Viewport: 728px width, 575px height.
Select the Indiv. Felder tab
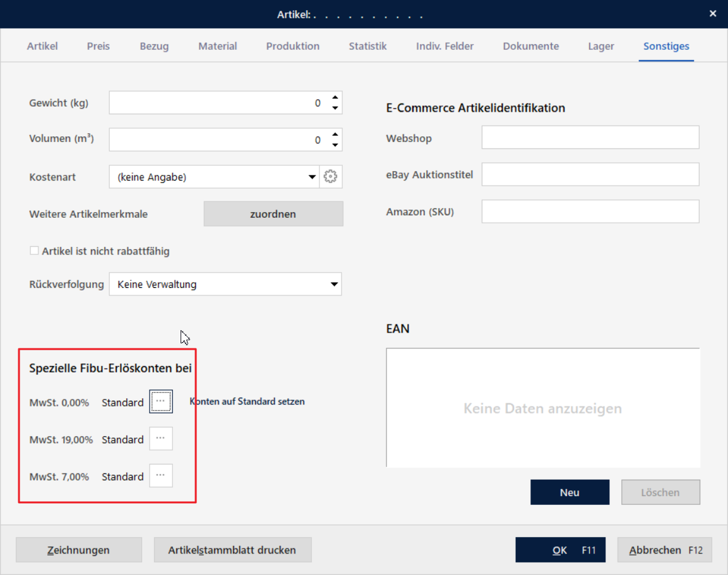445,46
